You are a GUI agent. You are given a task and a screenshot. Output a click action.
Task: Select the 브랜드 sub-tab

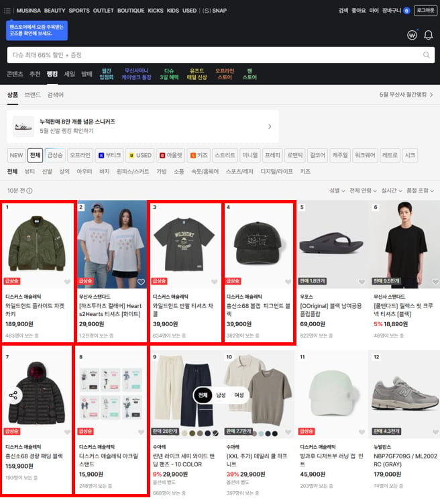[32, 95]
